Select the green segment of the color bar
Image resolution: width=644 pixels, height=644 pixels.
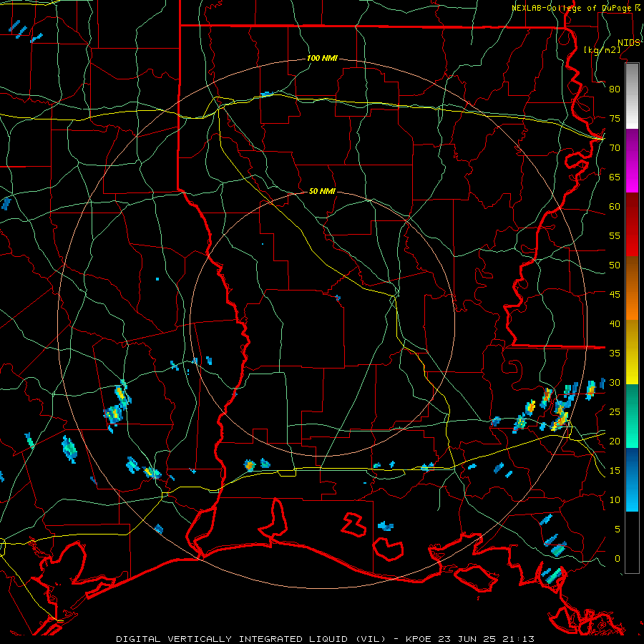tap(632, 416)
